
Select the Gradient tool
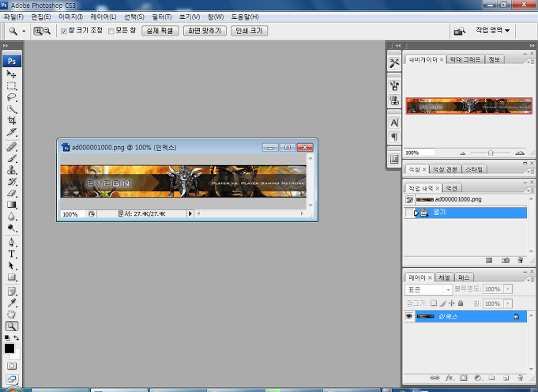point(11,205)
